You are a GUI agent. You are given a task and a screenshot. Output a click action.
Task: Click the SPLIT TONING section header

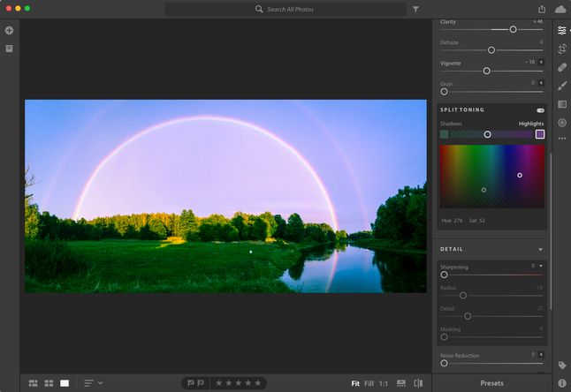(462, 109)
